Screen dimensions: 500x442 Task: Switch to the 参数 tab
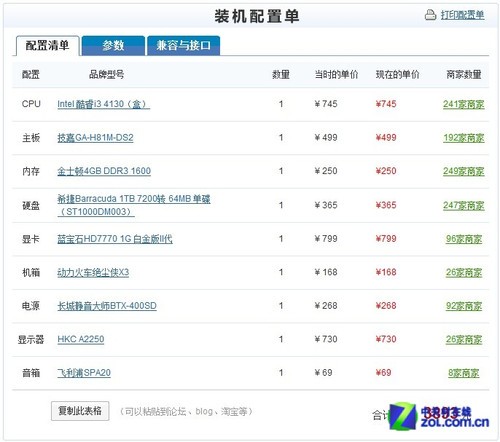[113, 46]
